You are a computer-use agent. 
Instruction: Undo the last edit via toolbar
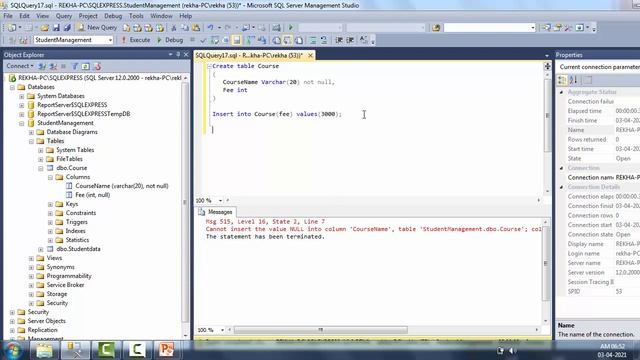coord(210,28)
